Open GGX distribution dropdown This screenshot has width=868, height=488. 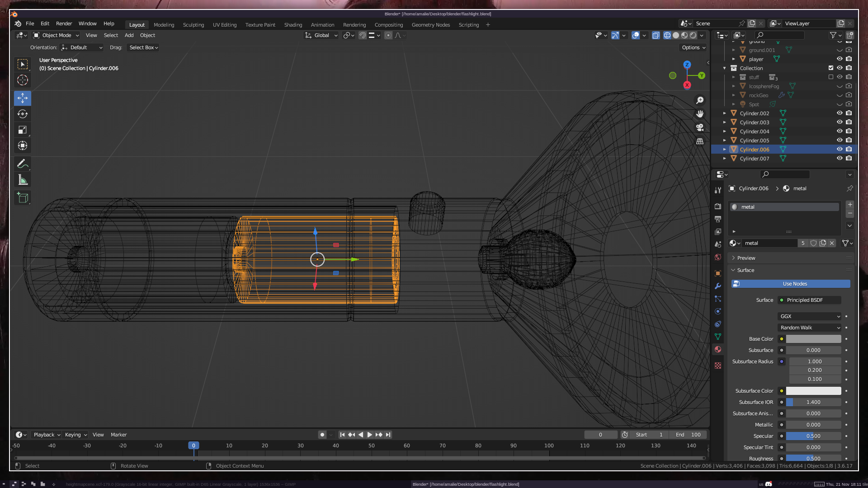pyautogui.click(x=809, y=316)
